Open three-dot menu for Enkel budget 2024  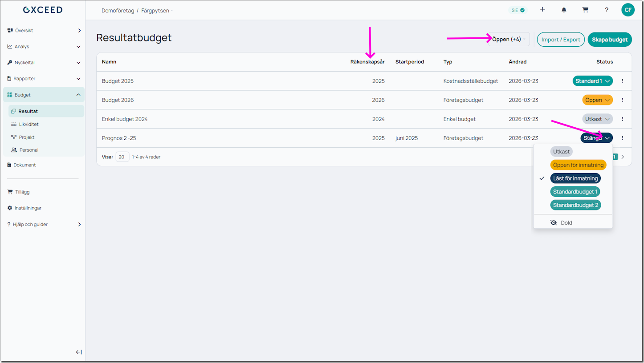(622, 119)
